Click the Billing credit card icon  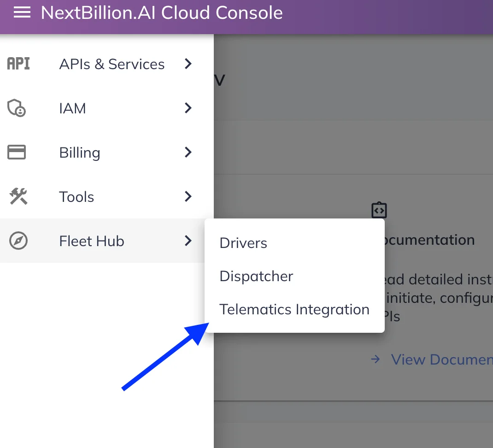(x=17, y=152)
